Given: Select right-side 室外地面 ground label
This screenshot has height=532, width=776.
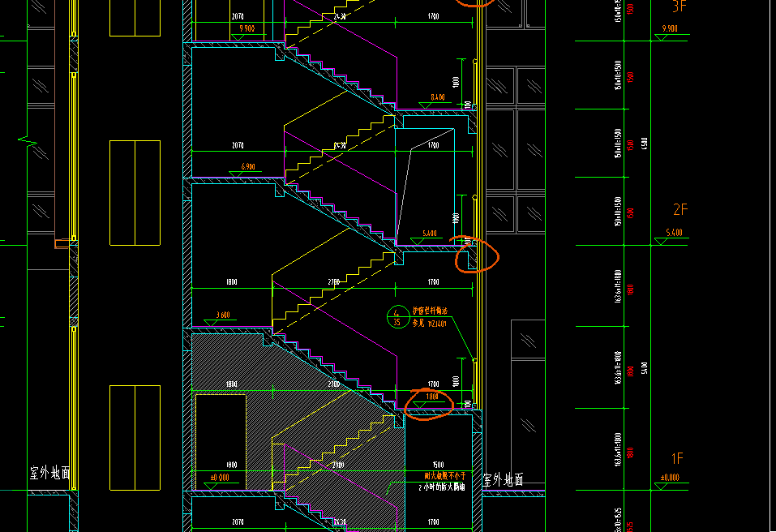Looking at the screenshot, I should coord(504,479).
